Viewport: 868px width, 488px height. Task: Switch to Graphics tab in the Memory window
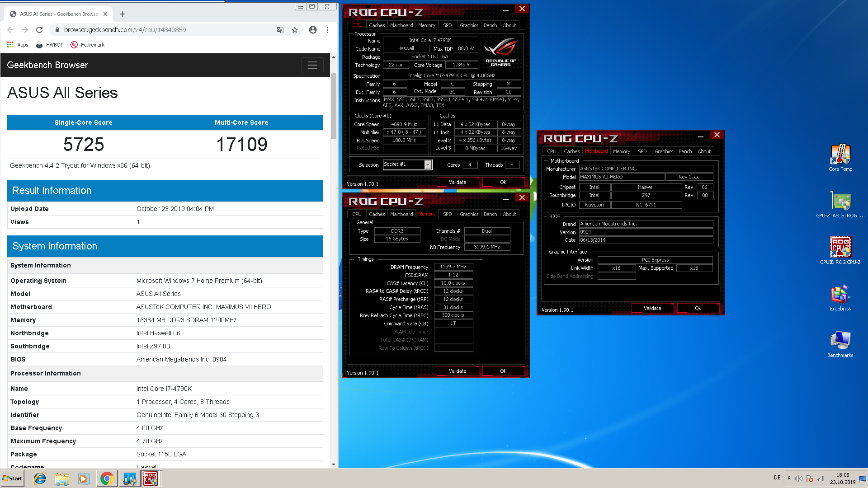click(469, 214)
